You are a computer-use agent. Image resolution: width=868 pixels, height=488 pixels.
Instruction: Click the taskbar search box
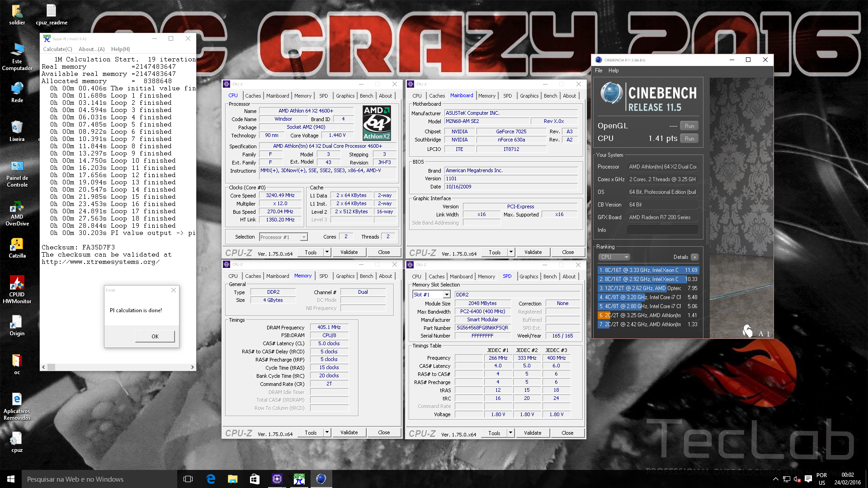(99, 479)
